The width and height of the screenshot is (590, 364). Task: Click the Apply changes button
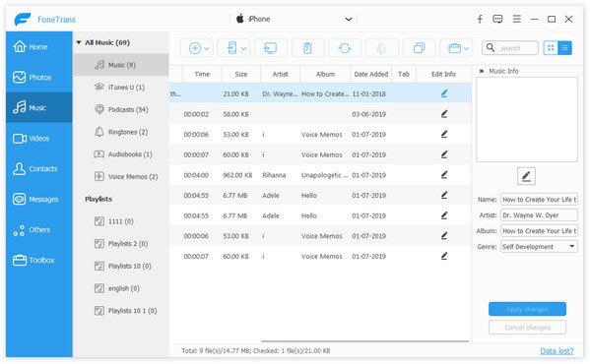click(x=527, y=309)
